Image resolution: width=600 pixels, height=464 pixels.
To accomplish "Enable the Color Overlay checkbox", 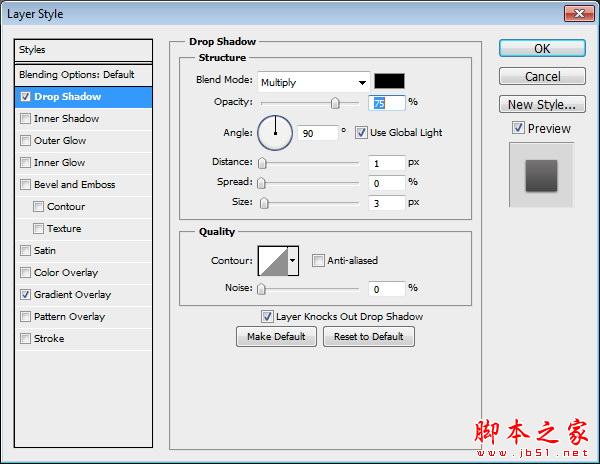I will [25, 272].
